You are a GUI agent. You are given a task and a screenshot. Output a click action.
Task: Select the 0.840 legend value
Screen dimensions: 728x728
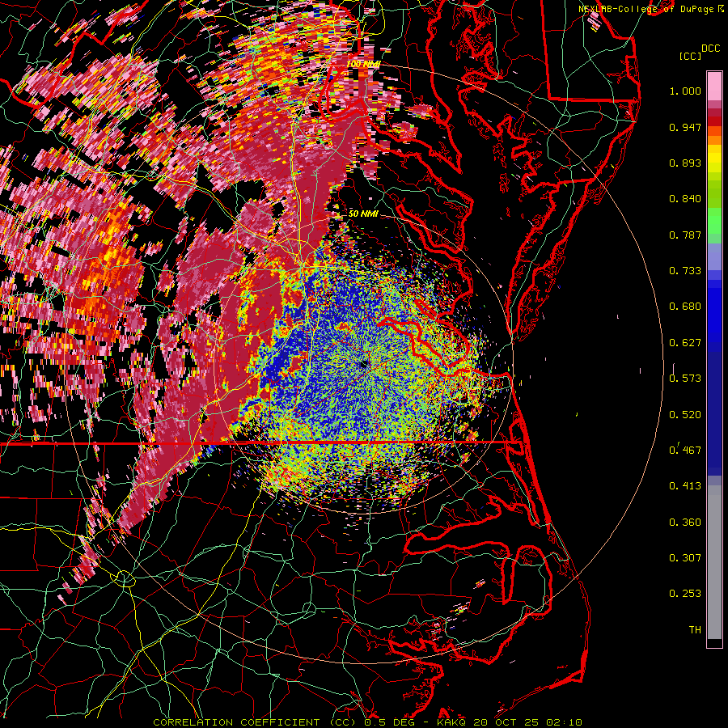click(685, 199)
